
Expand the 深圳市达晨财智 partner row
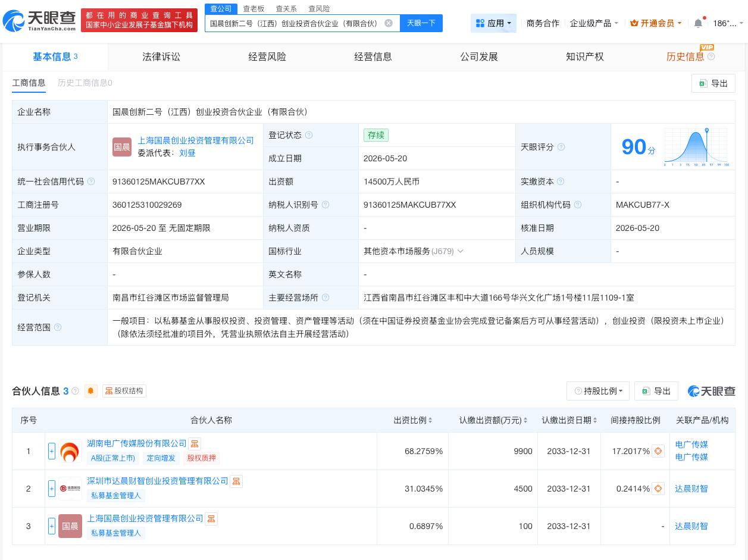tap(52, 489)
